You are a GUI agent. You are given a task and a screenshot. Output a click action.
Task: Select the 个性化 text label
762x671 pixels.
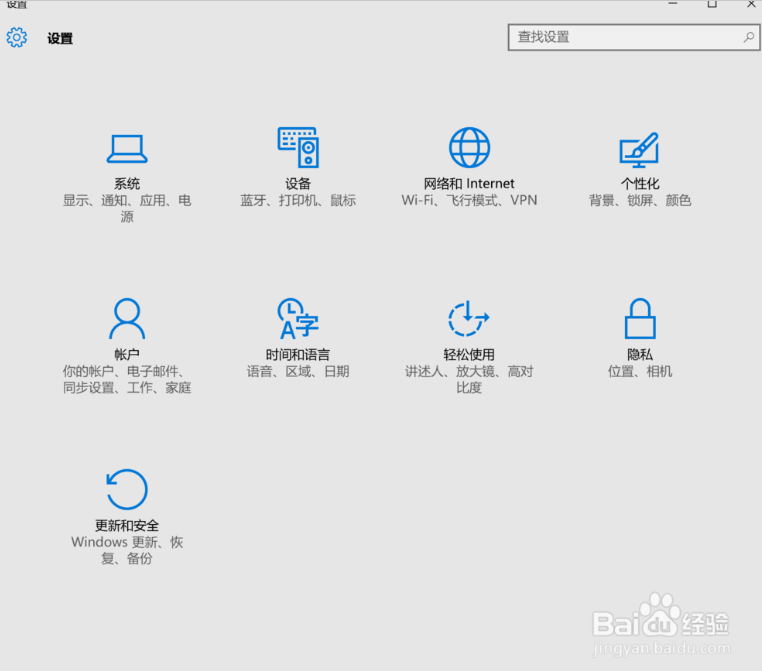click(x=640, y=184)
